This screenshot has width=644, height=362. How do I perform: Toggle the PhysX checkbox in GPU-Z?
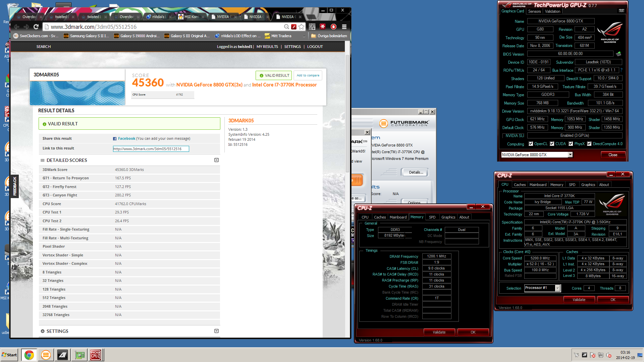(x=571, y=144)
